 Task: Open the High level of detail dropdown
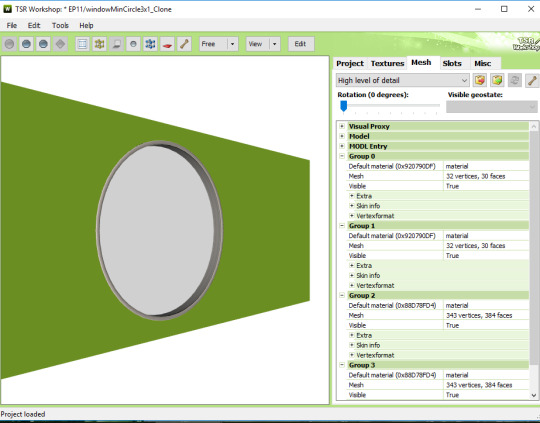403,80
